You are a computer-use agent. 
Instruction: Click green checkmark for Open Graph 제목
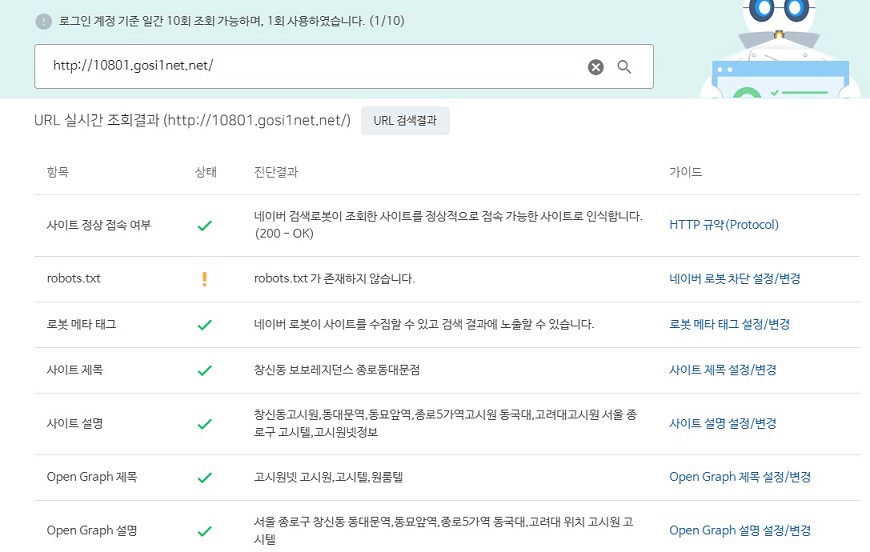[x=204, y=478]
